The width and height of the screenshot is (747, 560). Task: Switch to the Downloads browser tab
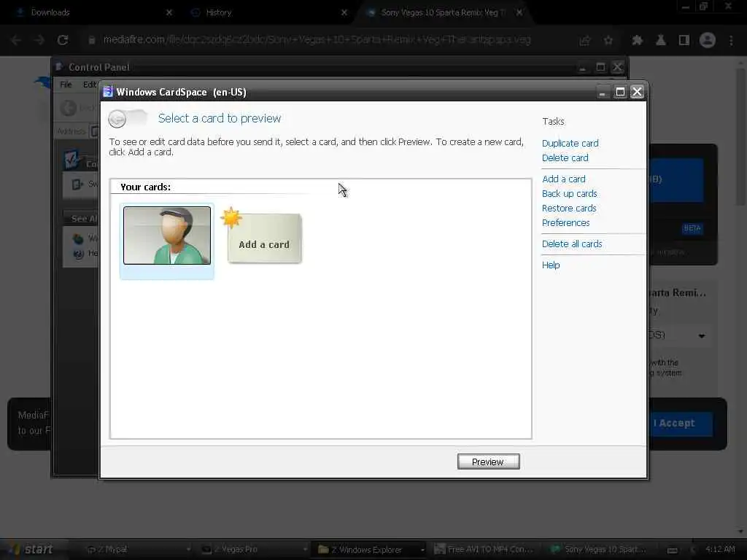point(93,12)
